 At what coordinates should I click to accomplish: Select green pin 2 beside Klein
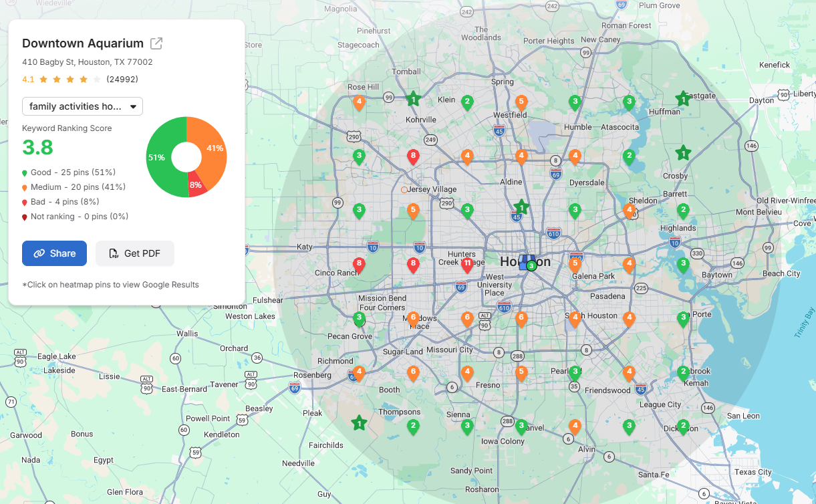coord(467,102)
